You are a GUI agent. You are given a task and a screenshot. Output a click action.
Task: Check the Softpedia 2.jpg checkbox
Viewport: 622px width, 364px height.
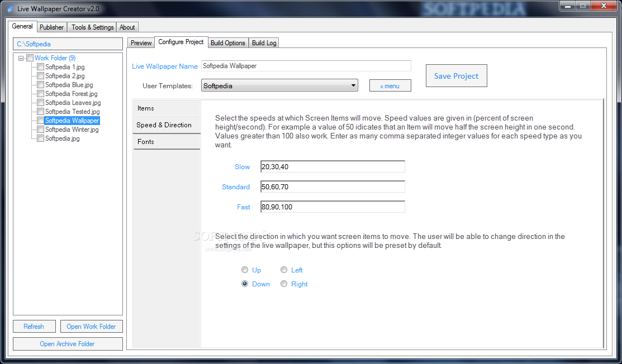[x=40, y=76]
